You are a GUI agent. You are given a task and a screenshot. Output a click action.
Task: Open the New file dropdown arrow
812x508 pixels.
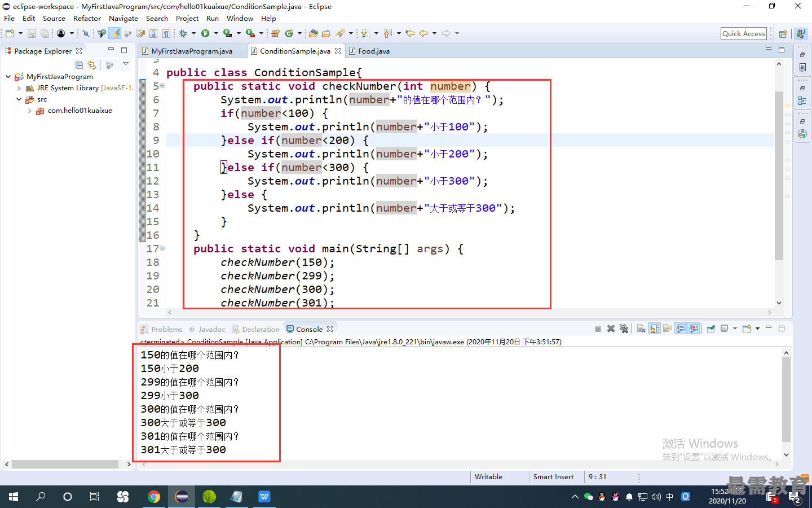[20, 33]
